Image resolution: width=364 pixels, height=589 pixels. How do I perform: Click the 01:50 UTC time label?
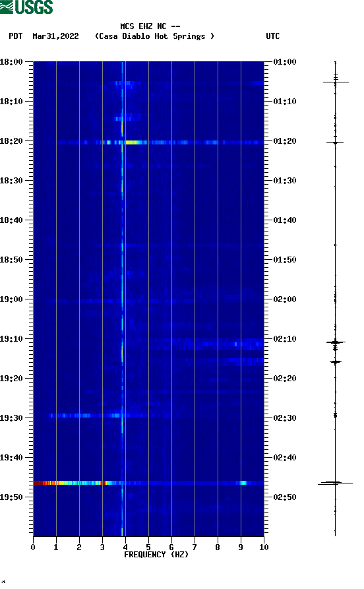[x=285, y=260]
